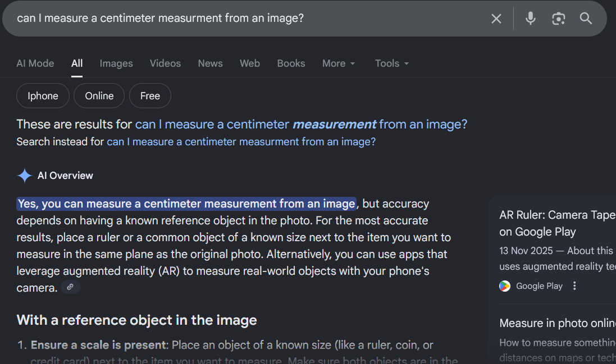Click the Google Play logo icon
The height and width of the screenshot is (364, 616).
pos(505,286)
